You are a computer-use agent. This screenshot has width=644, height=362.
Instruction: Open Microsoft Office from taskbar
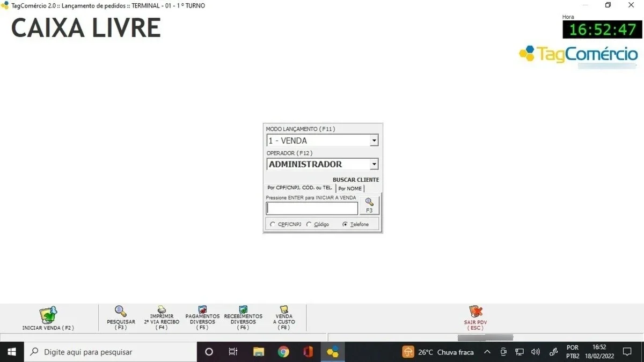point(308,352)
